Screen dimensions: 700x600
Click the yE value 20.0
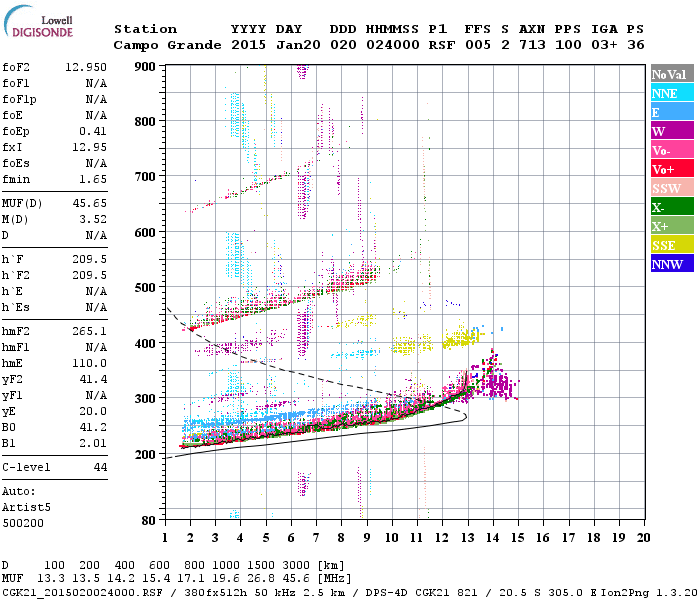pyautogui.click(x=93, y=412)
